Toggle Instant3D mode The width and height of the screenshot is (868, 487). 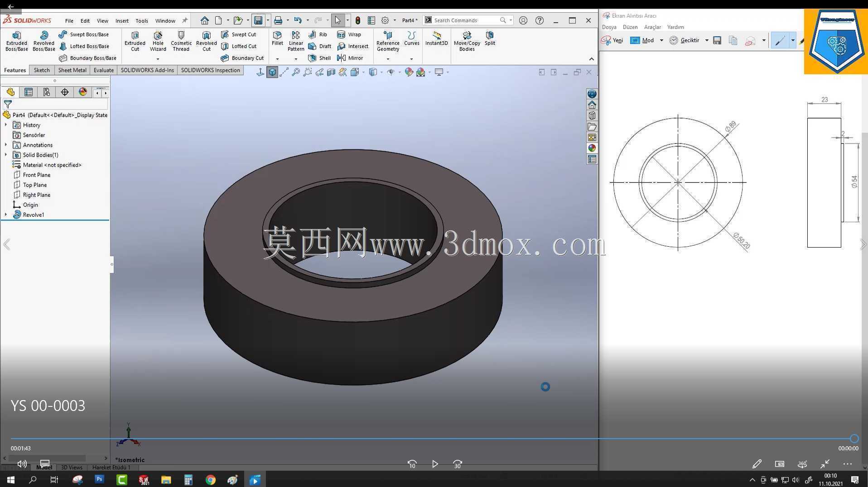click(x=436, y=38)
